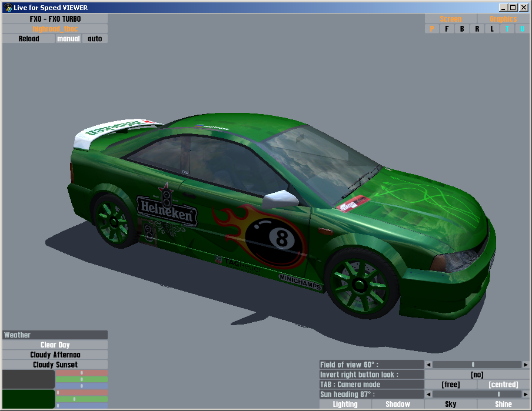This screenshot has width=532, height=411.
Task: Choose Cloudy Afternoo weather
Action: point(55,355)
